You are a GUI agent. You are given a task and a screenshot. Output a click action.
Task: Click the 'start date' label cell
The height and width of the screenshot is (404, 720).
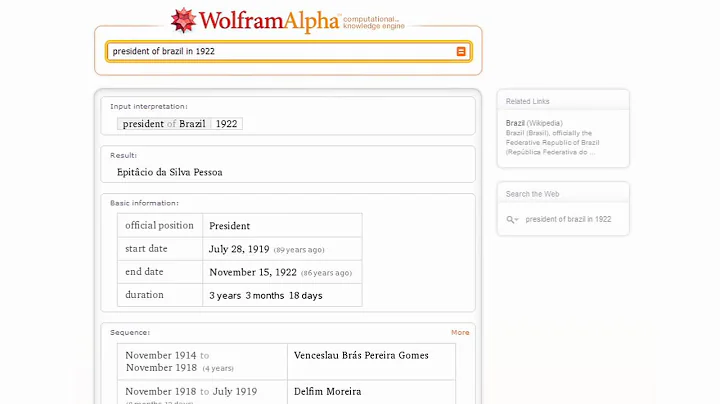click(x=160, y=249)
